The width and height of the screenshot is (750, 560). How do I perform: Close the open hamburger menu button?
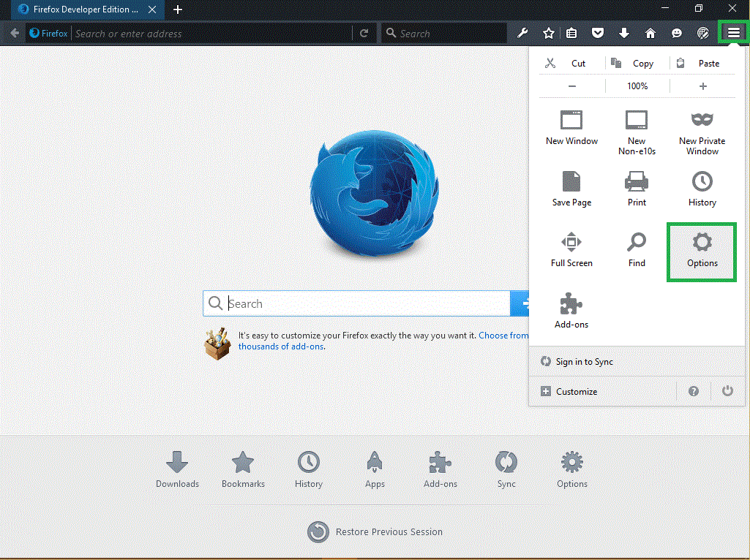(733, 33)
